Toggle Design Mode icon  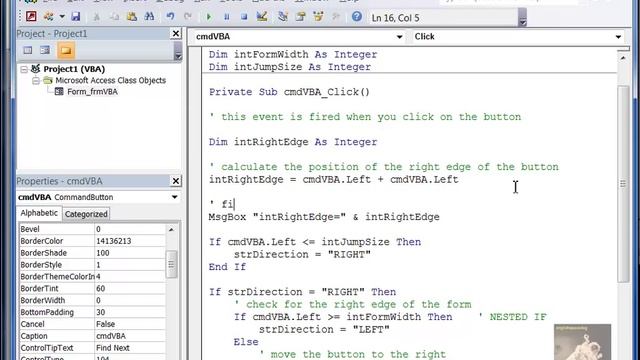pos(262,16)
